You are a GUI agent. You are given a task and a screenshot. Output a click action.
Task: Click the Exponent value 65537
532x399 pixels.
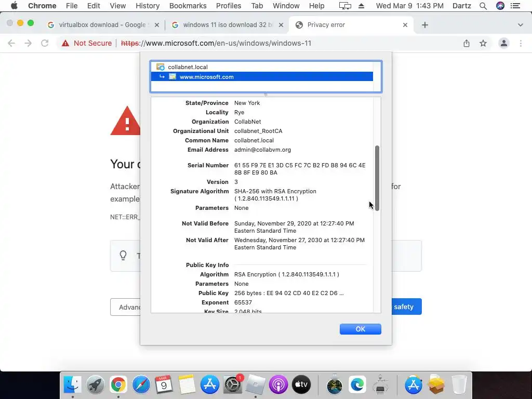point(243,303)
